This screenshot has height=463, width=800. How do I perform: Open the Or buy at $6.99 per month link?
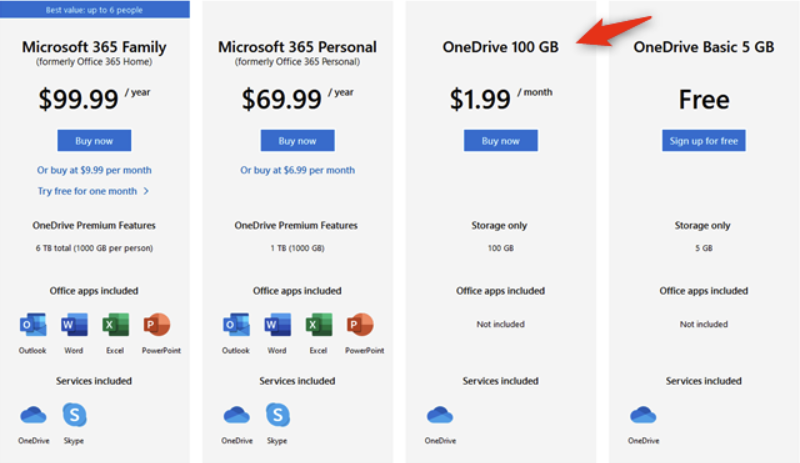(297, 170)
